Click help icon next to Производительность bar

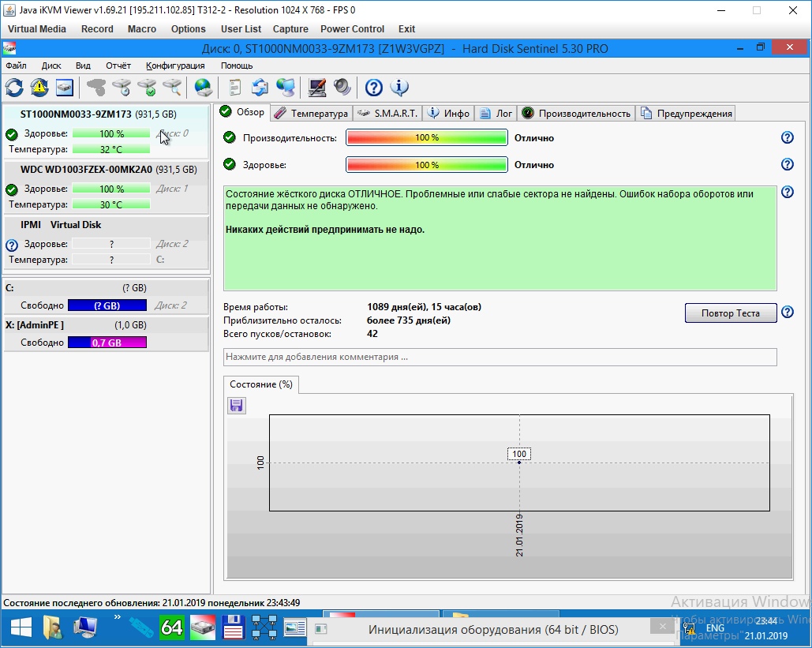click(x=788, y=137)
